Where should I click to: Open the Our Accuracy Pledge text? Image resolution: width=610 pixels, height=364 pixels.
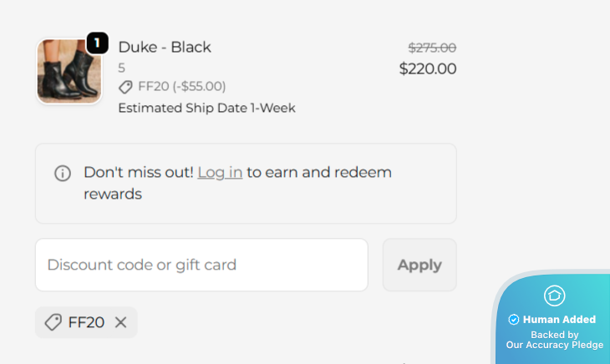coord(555,345)
